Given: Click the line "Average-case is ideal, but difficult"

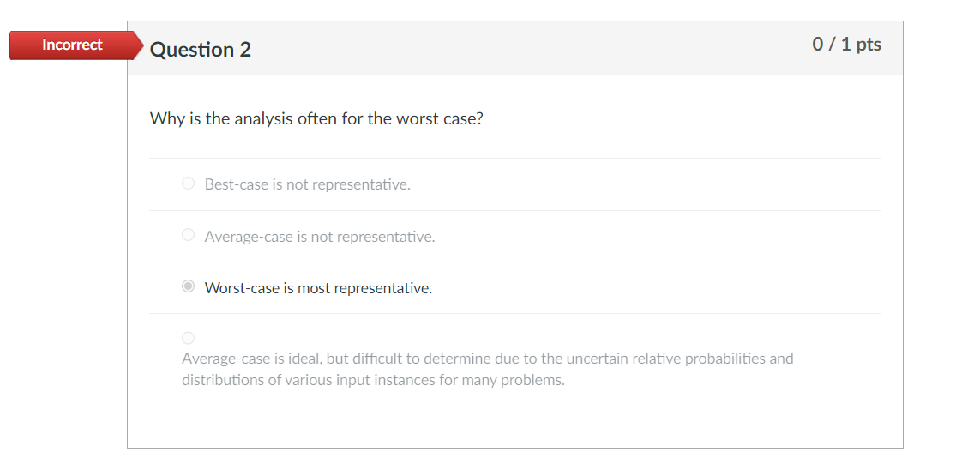Looking at the screenshot, I should click(x=487, y=359).
